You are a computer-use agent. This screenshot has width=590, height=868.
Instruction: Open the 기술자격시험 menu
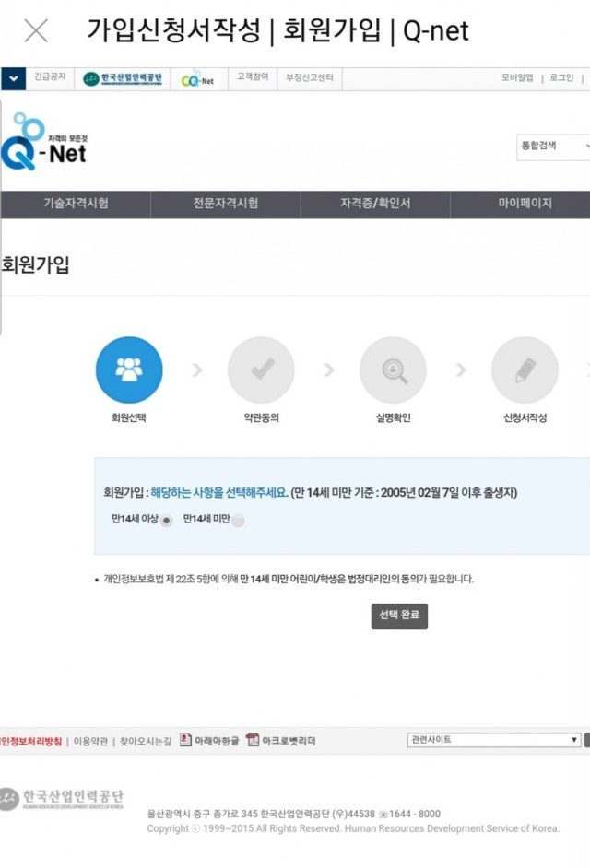[76, 204]
